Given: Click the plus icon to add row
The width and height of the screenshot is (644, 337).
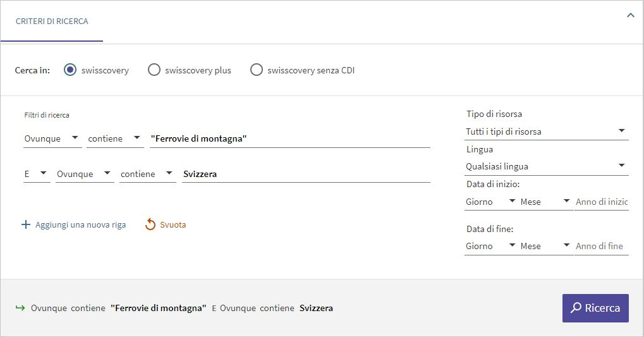Looking at the screenshot, I should pos(26,224).
